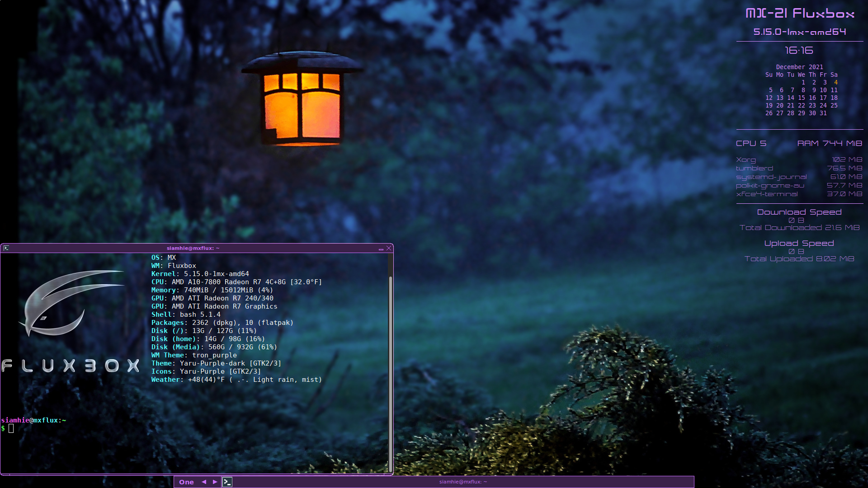The image size is (868, 488).
Task: Minimize the siamhie@mxflux terminal window
Action: [381, 249]
